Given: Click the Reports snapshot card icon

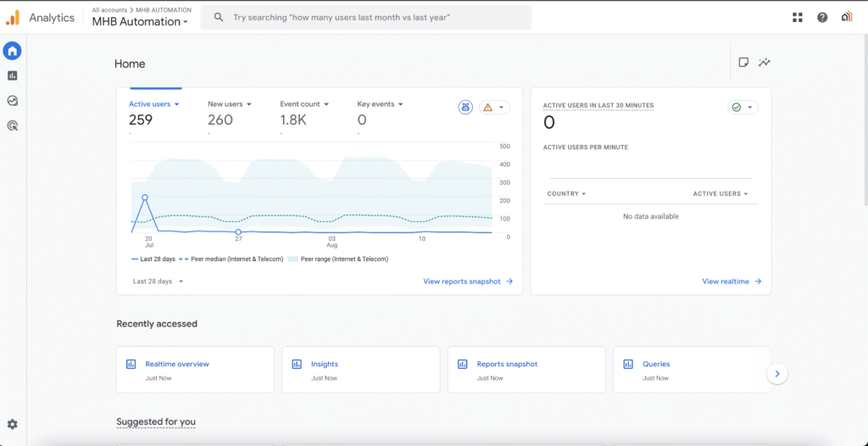Looking at the screenshot, I should (462, 364).
